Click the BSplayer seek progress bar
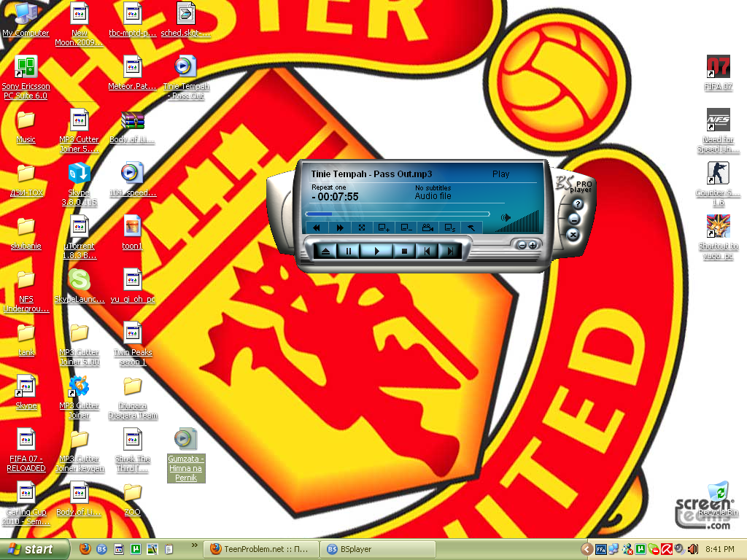The width and height of the screenshot is (747, 560). tap(398, 214)
